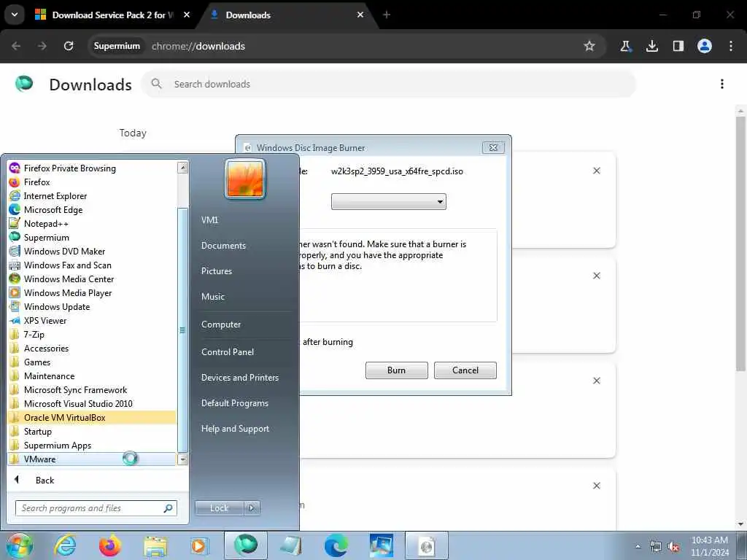The image size is (747, 560).
Task: Open Media Player taskbar icon
Action: pos(198,545)
